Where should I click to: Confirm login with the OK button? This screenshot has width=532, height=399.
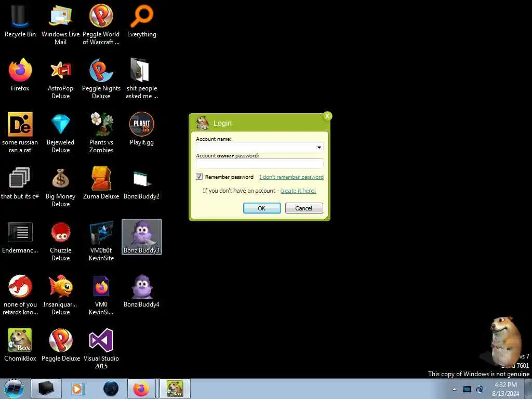pyautogui.click(x=262, y=208)
